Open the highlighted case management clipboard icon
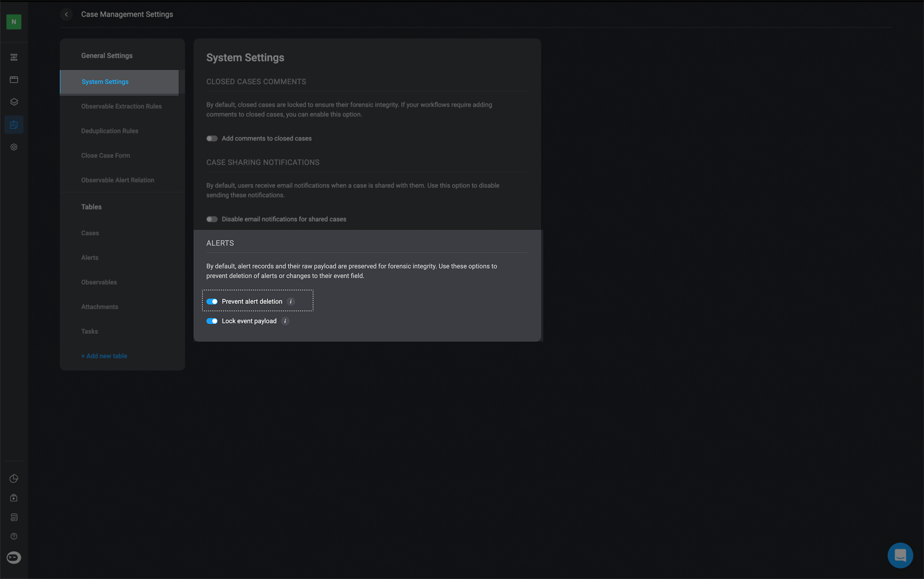Screen dimensions: 924x579 point(14,125)
